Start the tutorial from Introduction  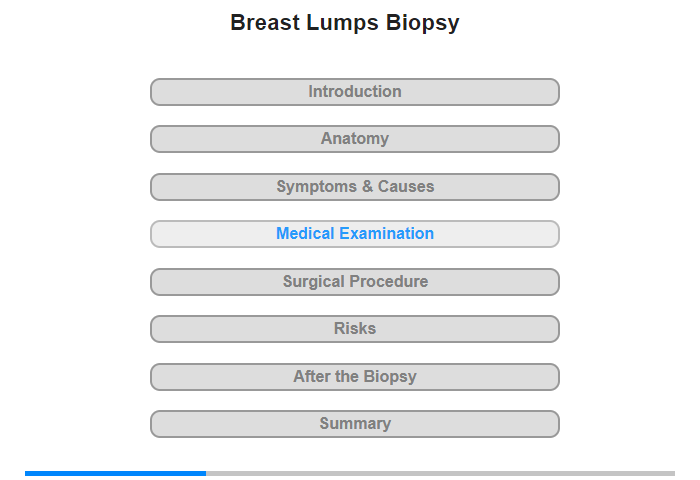point(354,92)
